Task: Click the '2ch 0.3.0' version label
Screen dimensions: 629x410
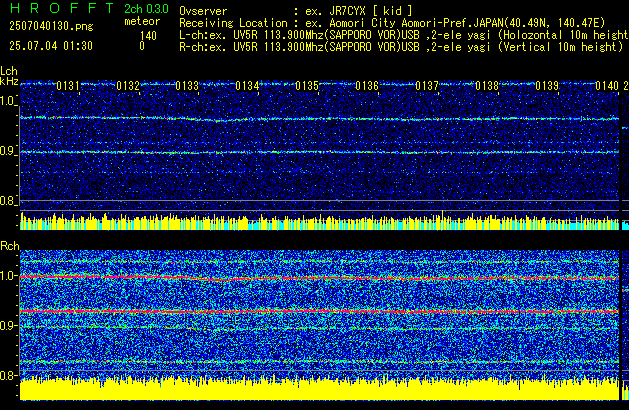Action: [x=146, y=8]
